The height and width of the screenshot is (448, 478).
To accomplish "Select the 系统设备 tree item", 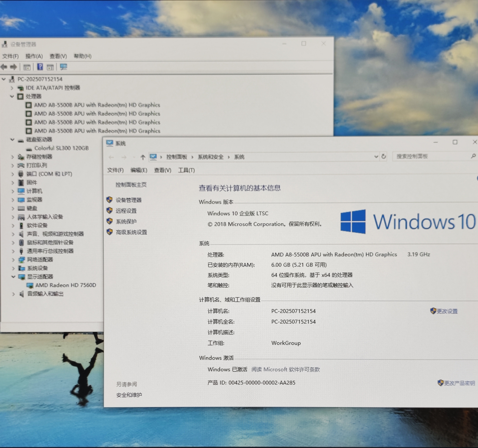I will 37,268.
